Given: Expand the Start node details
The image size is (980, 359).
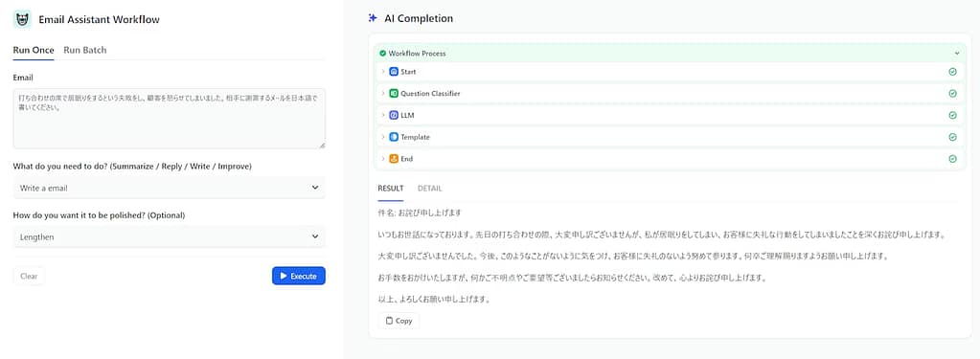Looking at the screenshot, I should pyautogui.click(x=382, y=72).
